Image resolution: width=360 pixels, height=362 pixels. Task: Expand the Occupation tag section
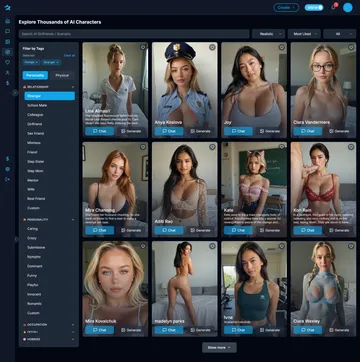49,324
